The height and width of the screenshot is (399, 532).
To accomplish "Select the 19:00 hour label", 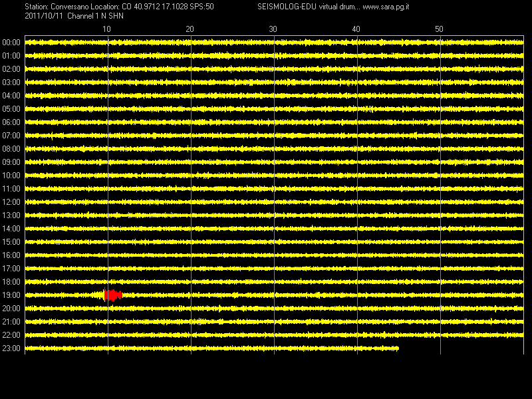I will (11, 295).
